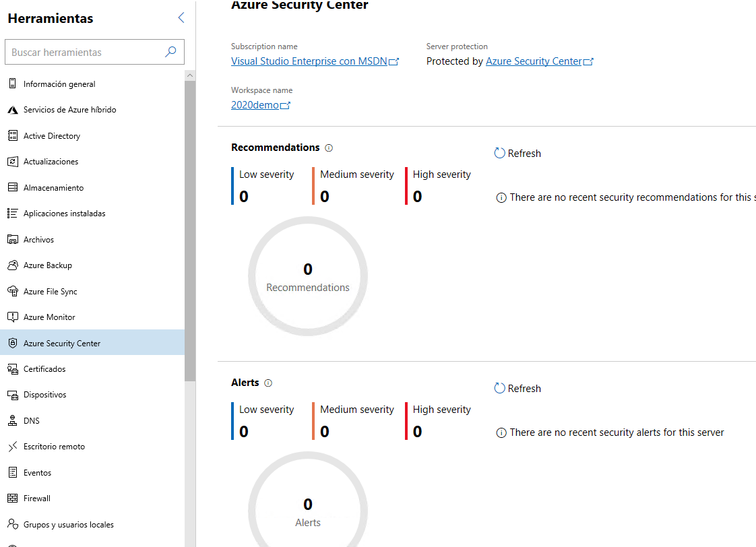Click the Active Directory sidebar icon

tap(12, 136)
